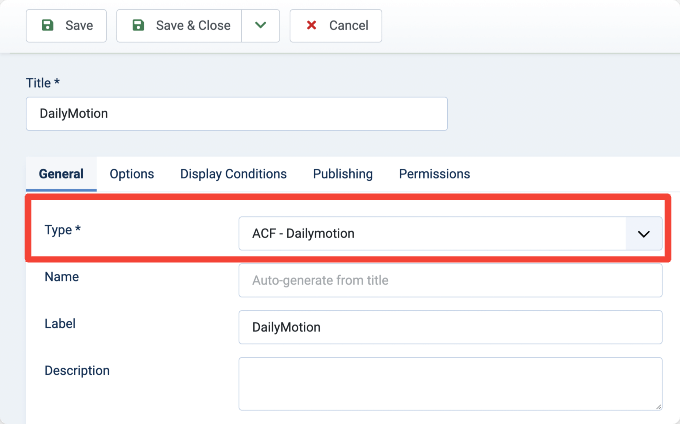Switch to the Publishing tab
The height and width of the screenshot is (424, 680).
point(343,174)
